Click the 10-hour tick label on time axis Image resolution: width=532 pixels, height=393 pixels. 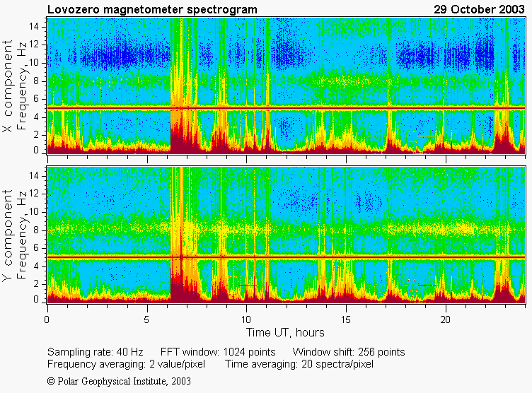[247, 319]
